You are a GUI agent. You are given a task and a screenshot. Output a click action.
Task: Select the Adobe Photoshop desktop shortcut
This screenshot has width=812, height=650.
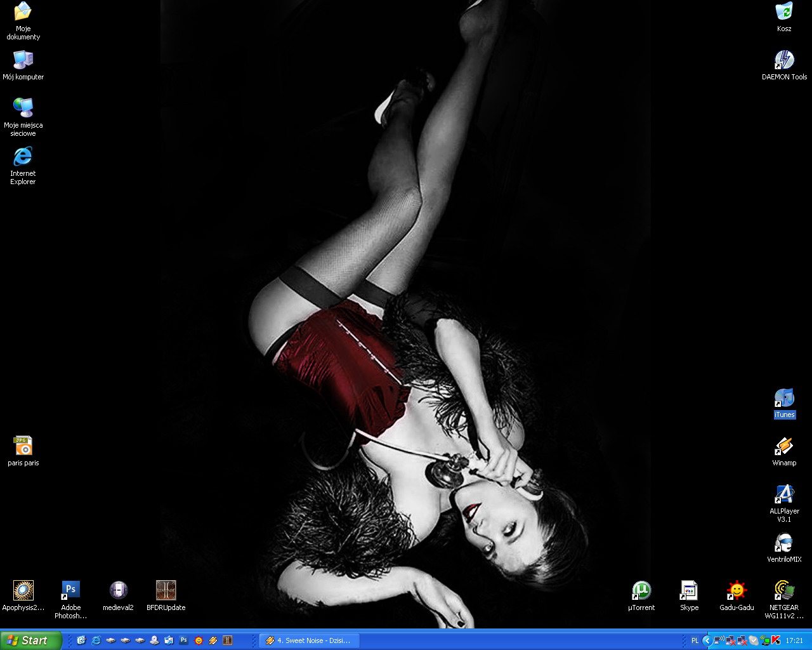(x=70, y=591)
